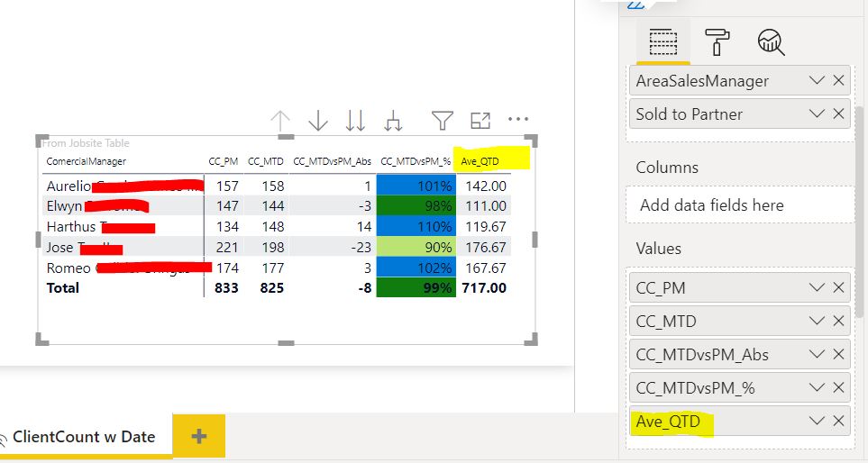868x463 pixels.
Task: Remove CC_MTD from Values
Action: tap(838, 321)
